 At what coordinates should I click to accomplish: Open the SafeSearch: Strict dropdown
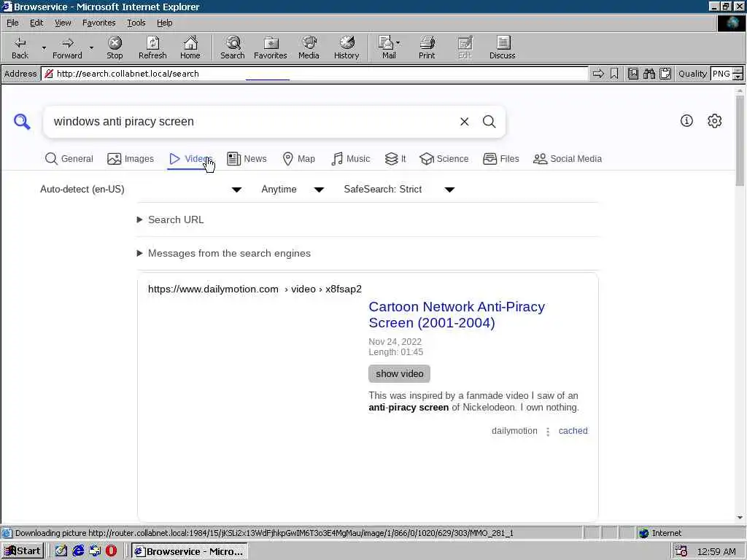(x=399, y=190)
